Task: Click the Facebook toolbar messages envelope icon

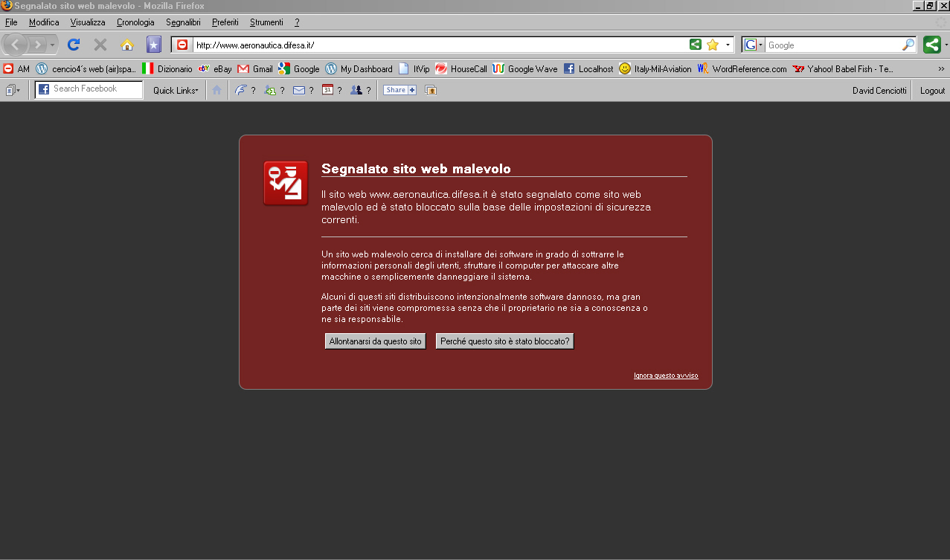Action: click(299, 90)
